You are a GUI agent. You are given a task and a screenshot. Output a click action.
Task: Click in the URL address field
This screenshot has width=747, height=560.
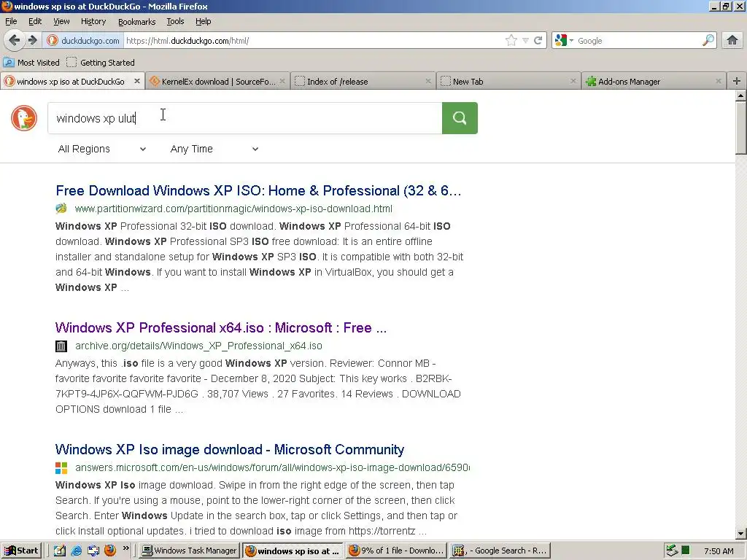coord(314,41)
